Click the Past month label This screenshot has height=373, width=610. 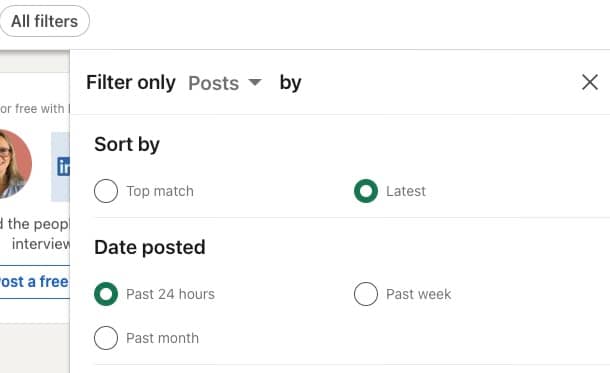coord(162,338)
